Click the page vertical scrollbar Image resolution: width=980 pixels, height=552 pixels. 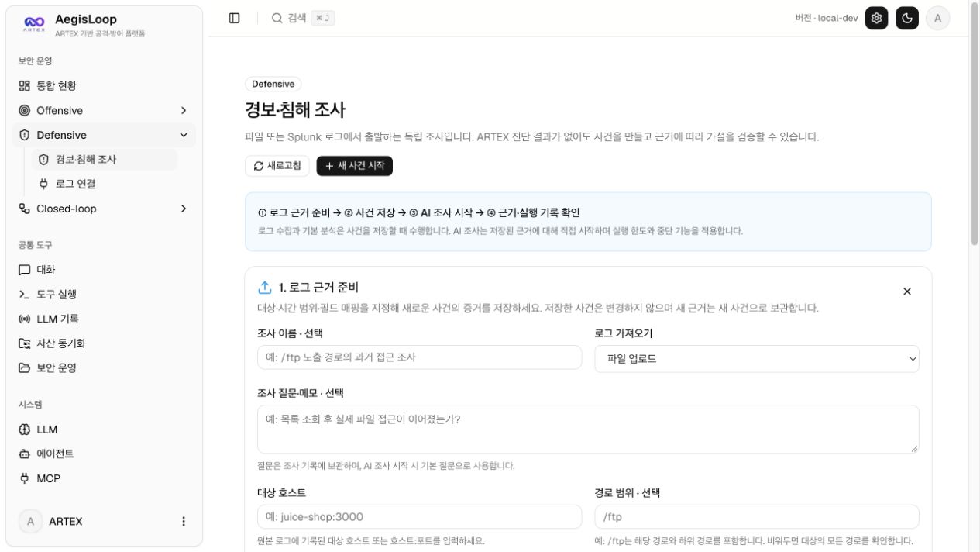click(x=974, y=124)
